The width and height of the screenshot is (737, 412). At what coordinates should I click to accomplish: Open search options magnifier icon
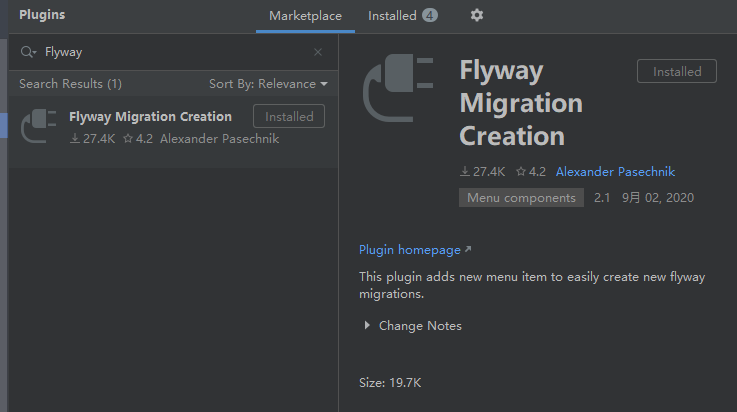(x=28, y=52)
